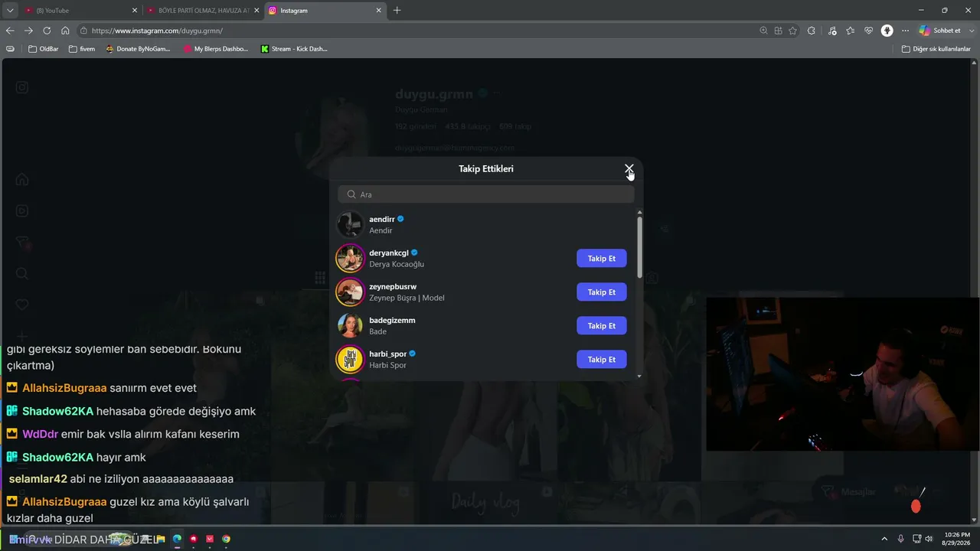The image size is (980, 551).
Task: Open Donate ByNoGam... bookmark
Action: [138, 49]
